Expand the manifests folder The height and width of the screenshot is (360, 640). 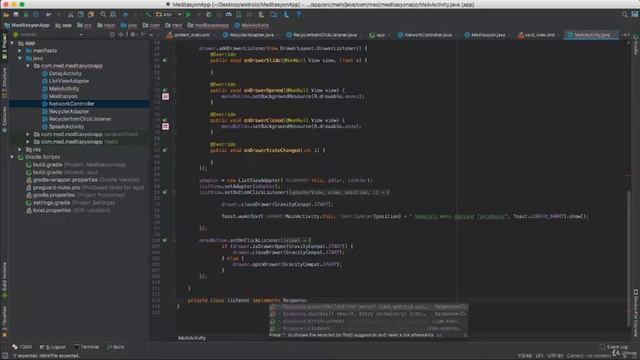[20, 51]
